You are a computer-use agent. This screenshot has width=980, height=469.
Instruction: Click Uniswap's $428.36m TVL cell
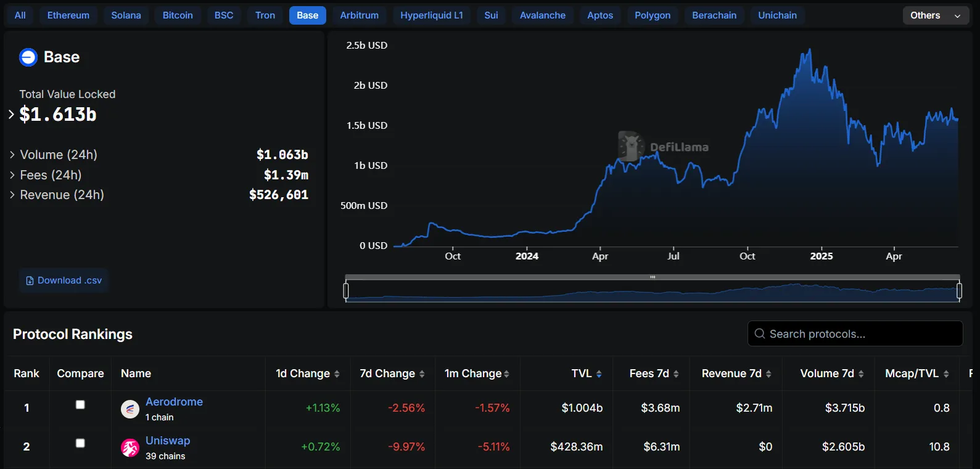[x=577, y=447]
